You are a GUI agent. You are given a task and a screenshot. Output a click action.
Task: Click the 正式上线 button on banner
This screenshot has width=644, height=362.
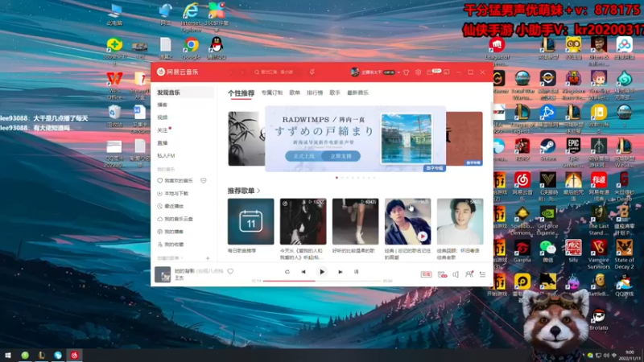click(304, 156)
